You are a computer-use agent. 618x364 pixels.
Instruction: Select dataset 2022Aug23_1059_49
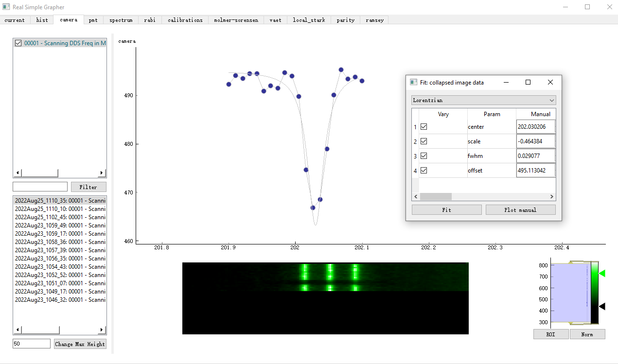[x=60, y=225]
